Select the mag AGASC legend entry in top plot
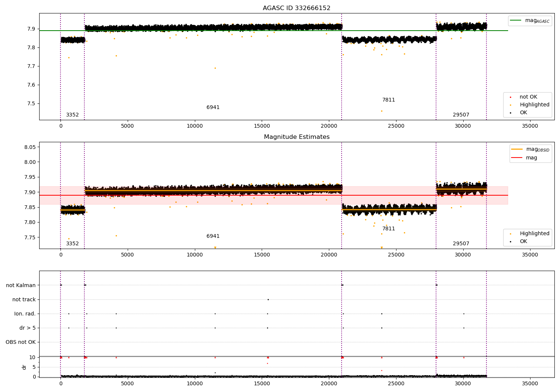This screenshot has height=392, width=560. [x=530, y=21]
